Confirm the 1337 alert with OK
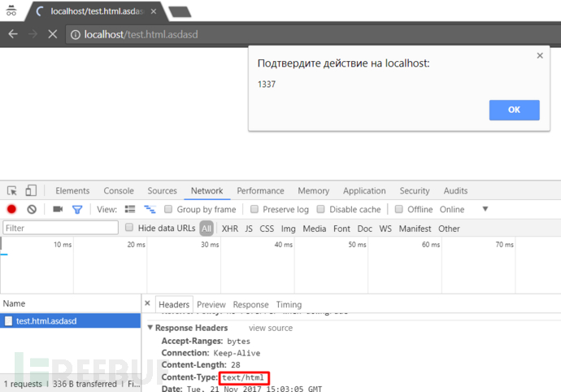The height and width of the screenshot is (392, 561). [x=514, y=110]
